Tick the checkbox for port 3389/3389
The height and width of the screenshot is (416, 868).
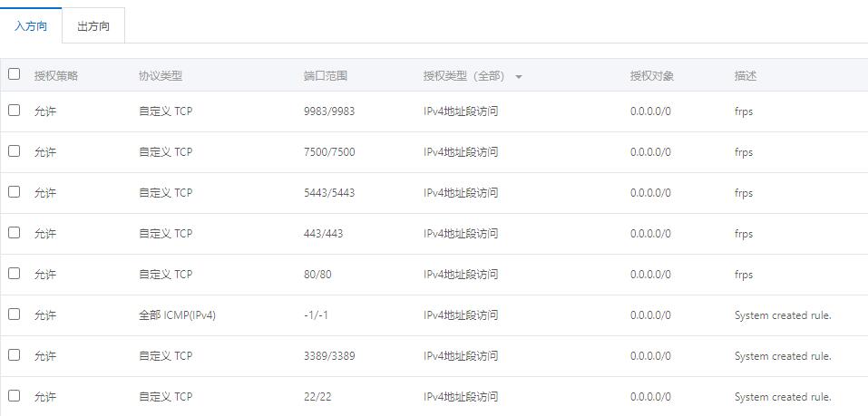(14, 355)
